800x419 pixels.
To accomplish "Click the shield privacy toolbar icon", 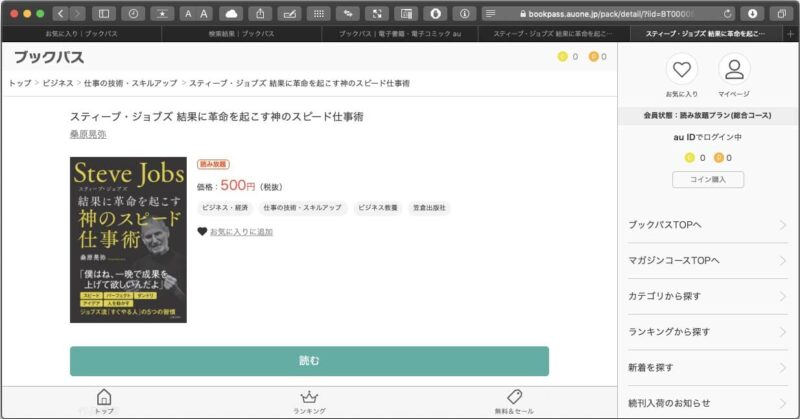I will click(435, 14).
